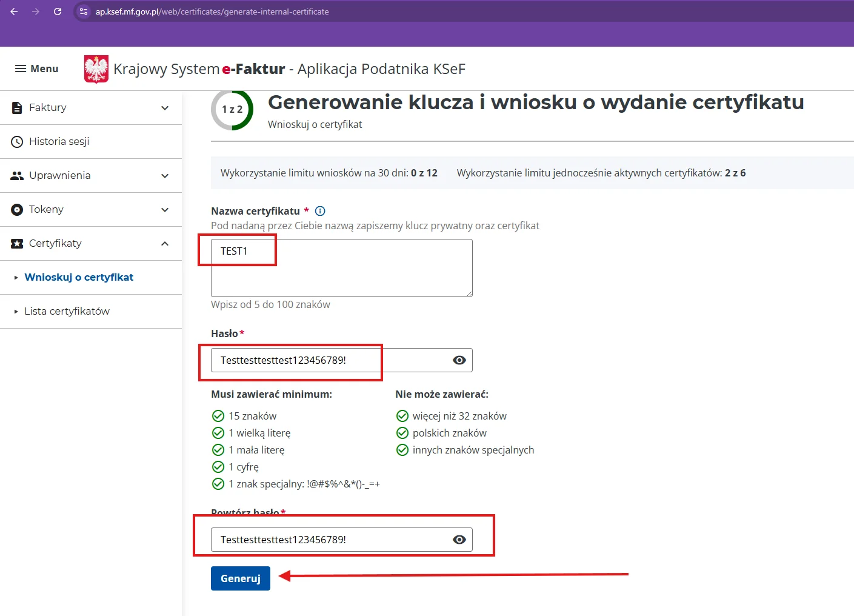Click the browser address bar URL
The image size is (854, 616).
pos(212,12)
